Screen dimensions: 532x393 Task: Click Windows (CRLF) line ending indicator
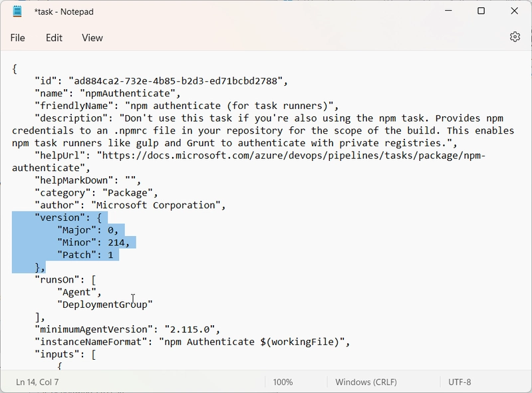pyautogui.click(x=366, y=382)
